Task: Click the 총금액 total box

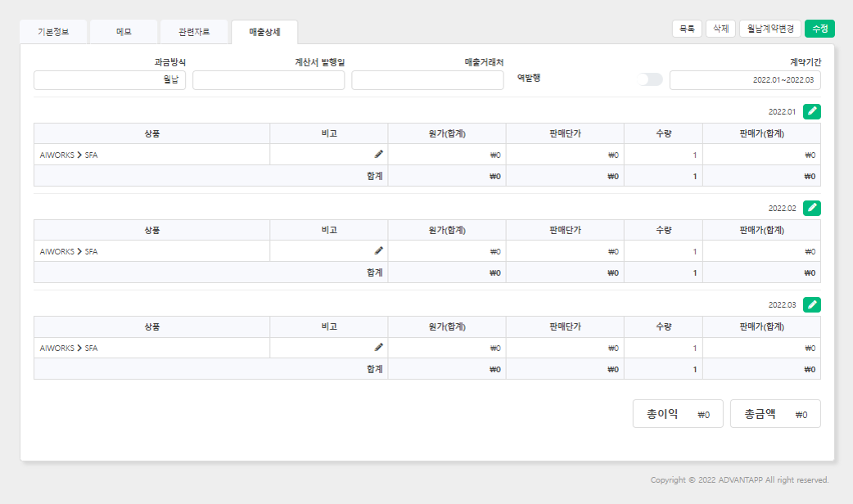Action: (775, 414)
